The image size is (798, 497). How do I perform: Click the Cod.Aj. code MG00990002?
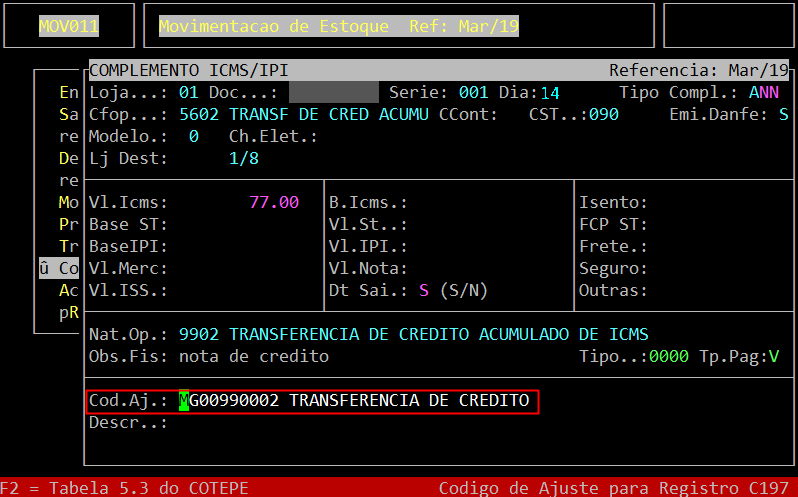[x=229, y=400]
